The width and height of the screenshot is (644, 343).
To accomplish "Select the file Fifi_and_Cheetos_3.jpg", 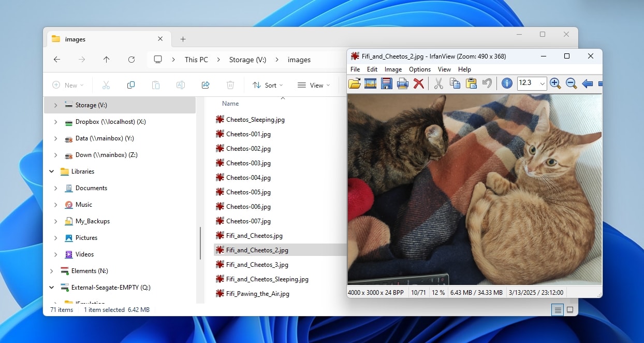I will (x=257, y=265).
